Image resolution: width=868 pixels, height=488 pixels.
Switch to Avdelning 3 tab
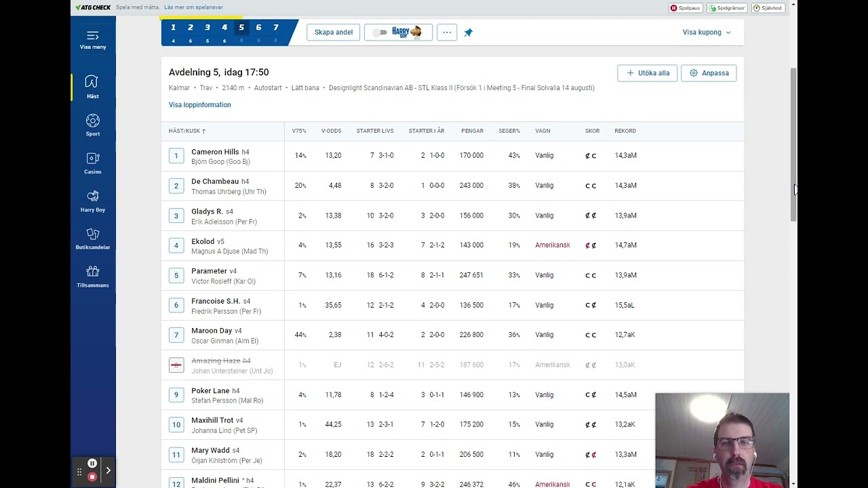208,32
